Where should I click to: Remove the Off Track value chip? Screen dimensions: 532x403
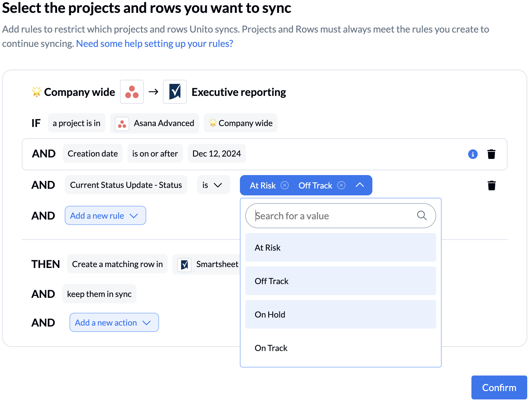pos(341,185)
